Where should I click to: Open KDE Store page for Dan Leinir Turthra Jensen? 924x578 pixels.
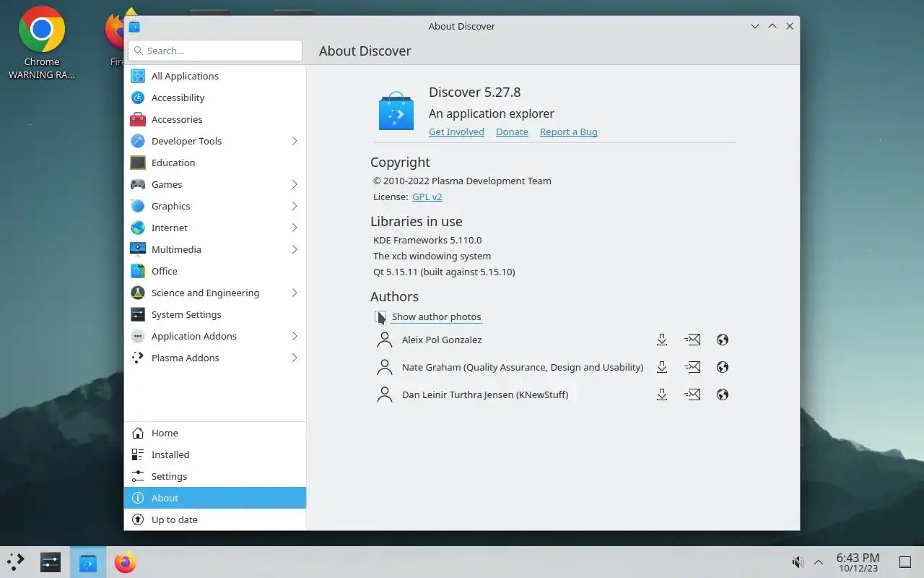point(661,394)
